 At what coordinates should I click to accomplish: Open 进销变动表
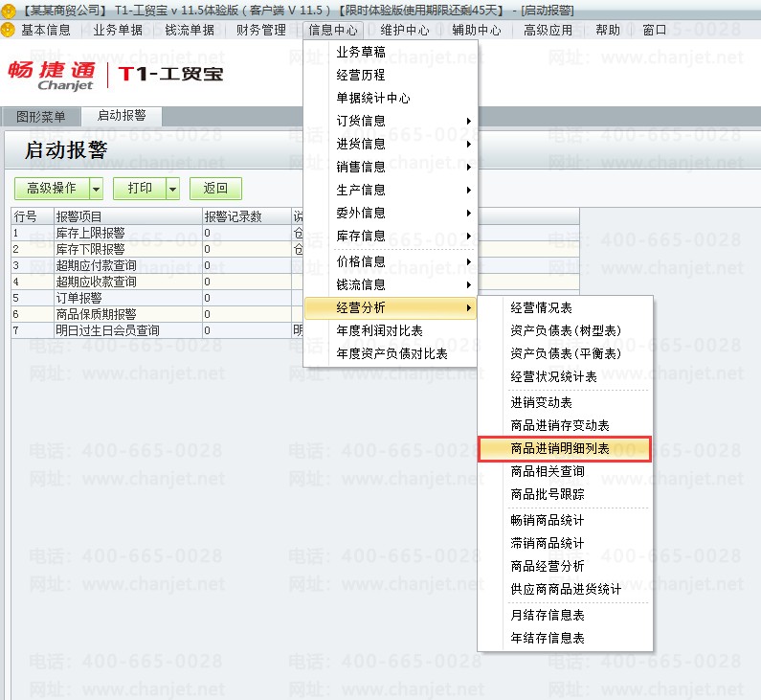565,402
